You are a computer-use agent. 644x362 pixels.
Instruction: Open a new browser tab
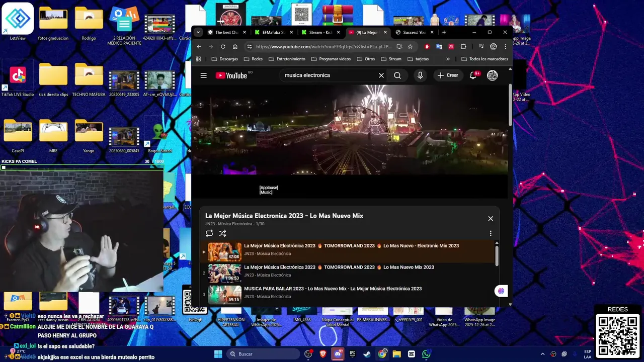coord(444,32)
